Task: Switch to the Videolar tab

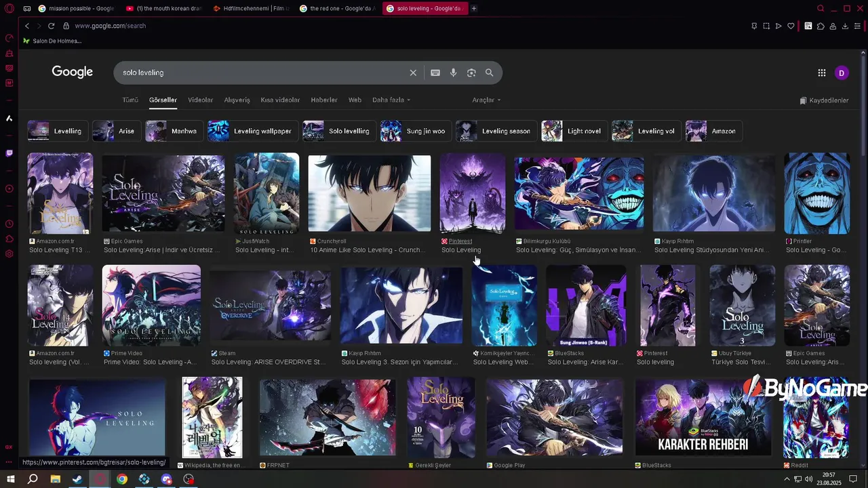Action: tap(200, 100)
